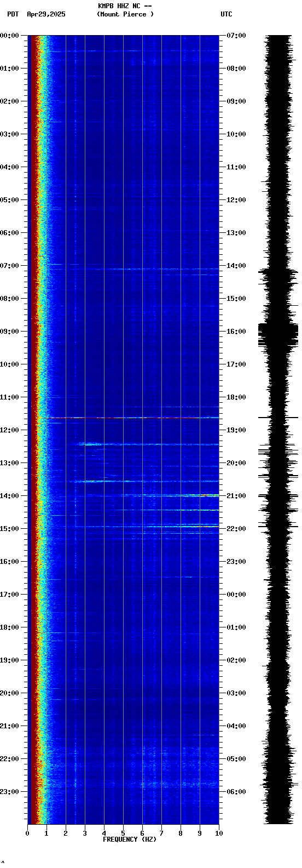
Task: Click 03:00 on the PDT time axis
Action: [9, 134]
